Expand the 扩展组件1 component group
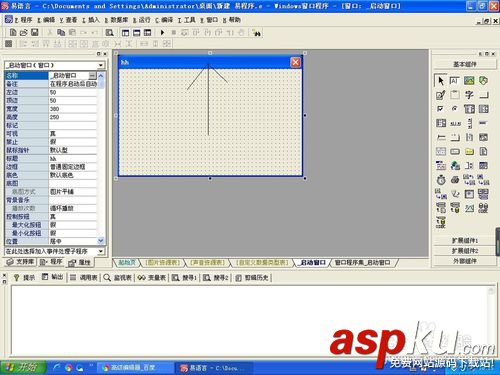Viewport: 500px width, 375px height. (464, 240)
